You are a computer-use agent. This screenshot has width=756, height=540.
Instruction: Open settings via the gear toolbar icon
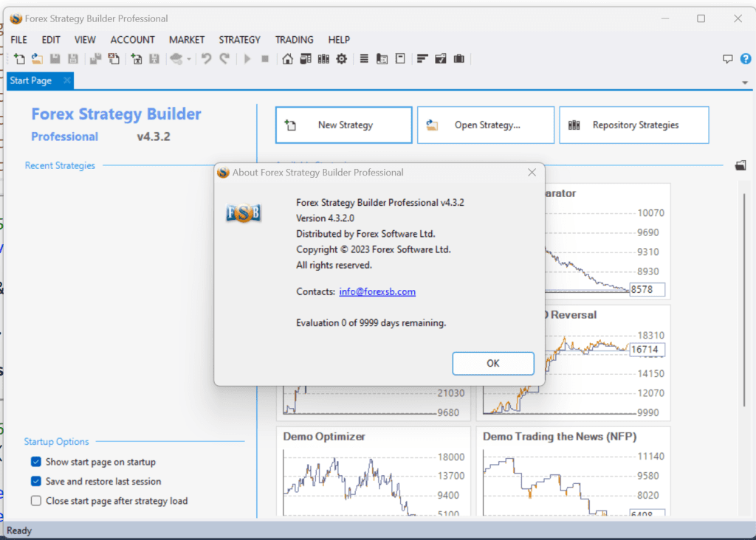(341, 59)
